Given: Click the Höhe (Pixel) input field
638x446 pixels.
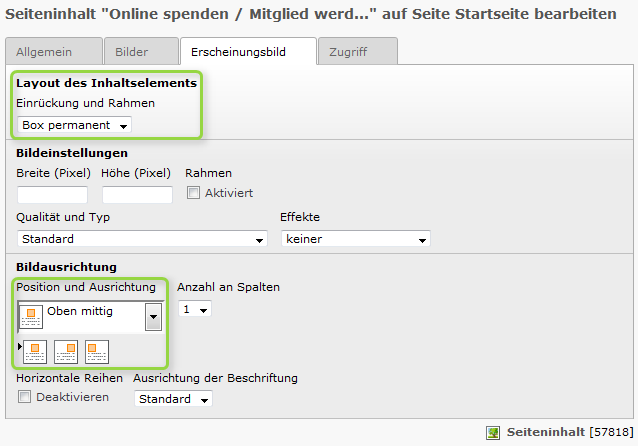Looking at the screenshot, I should (x=136, y=194).
